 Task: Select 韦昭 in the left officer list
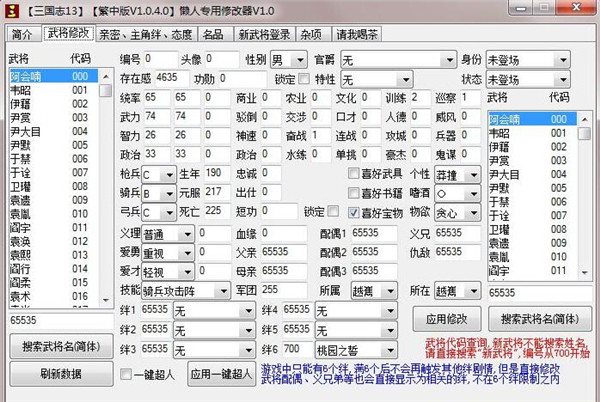click(x=54, y=90)
